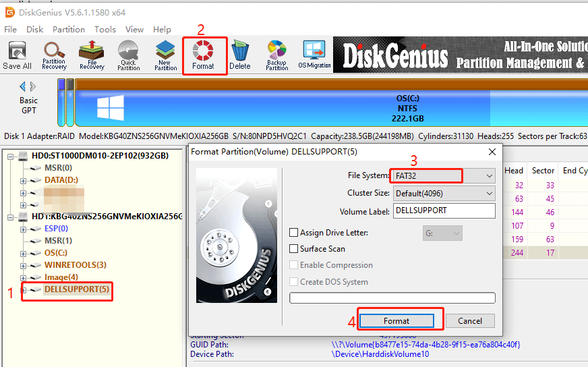Open the File System dropdown
The width and height of the screenshot is (588, 367).
click(x=444, y=175)
